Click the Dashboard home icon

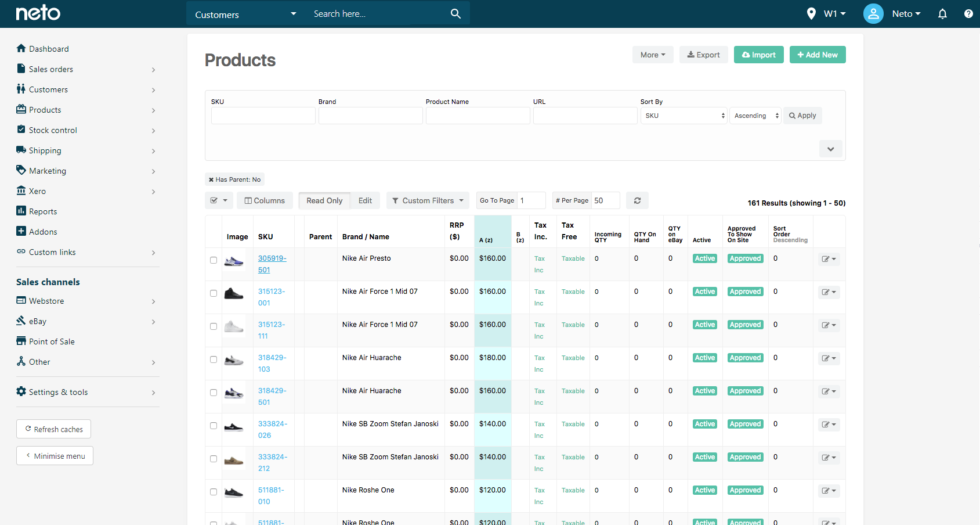tap(21, 48)
